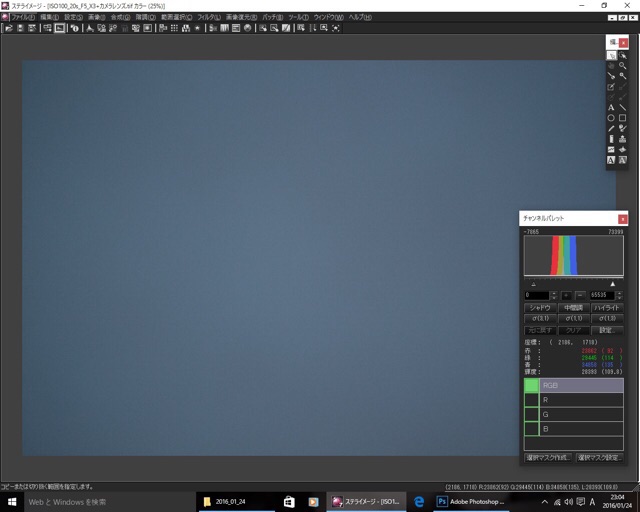This screenshot has width=640, height=512.
Task: Open the 合成 menu
Action: [120, 17]
